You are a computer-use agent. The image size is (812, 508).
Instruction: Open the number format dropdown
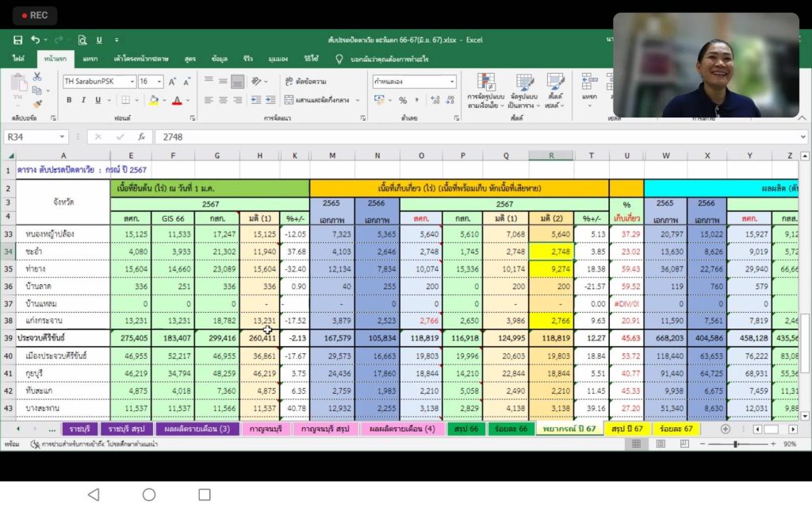coord(452,82)
